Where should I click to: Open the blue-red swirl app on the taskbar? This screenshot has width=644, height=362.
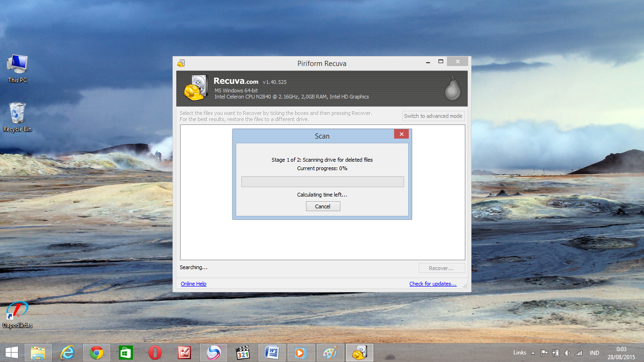tap(214, 353)
